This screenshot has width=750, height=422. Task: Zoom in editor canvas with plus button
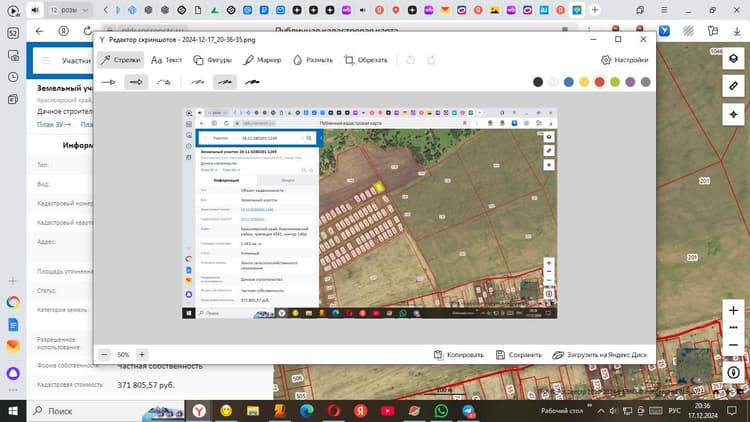click(x=142, y=355)
